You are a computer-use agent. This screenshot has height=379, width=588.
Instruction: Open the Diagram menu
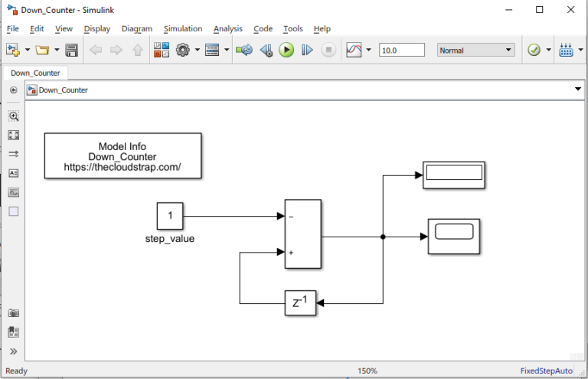[137, 28]
